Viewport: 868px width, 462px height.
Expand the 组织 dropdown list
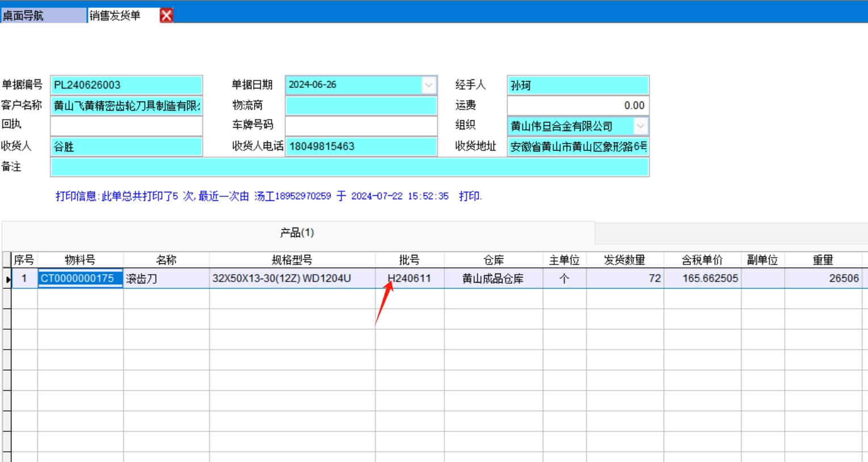tap(640, 126)
